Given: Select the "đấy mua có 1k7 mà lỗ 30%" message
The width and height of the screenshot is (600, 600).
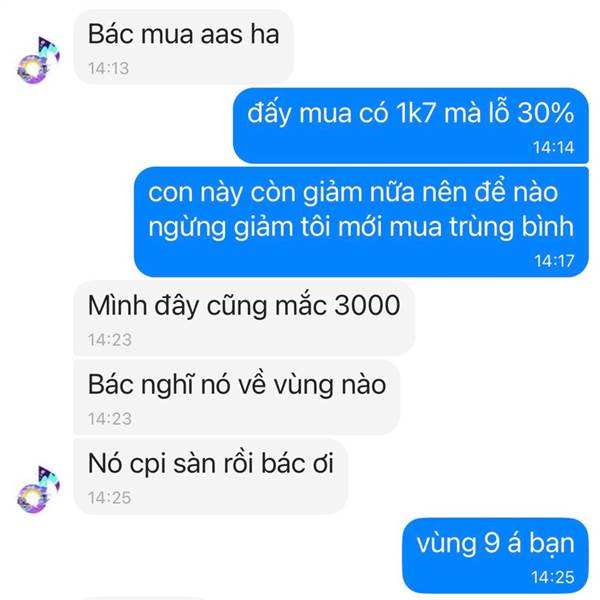Looking at the screenshot, I should point(411,126).
